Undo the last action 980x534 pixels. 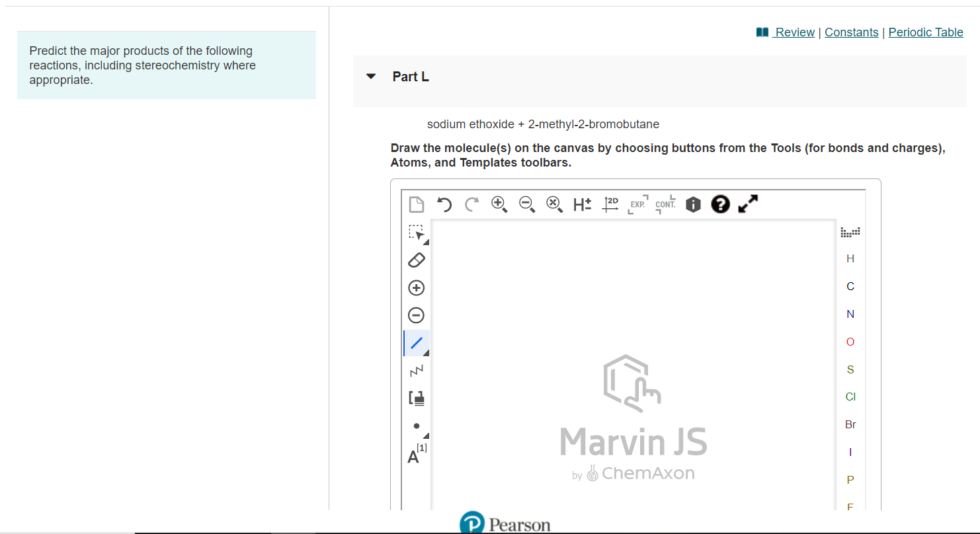click(x=444, y=204)
